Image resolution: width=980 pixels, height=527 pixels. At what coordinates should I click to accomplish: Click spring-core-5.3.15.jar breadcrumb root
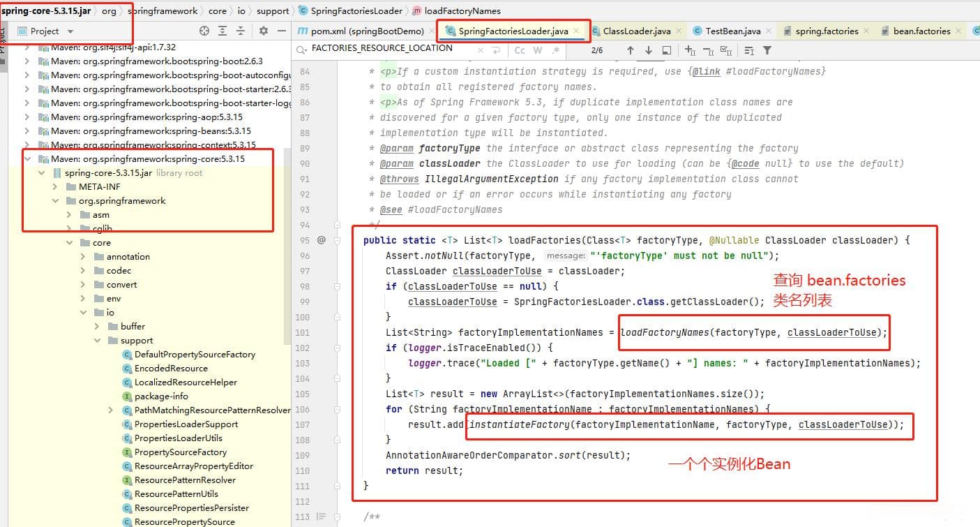pos(46,10)
